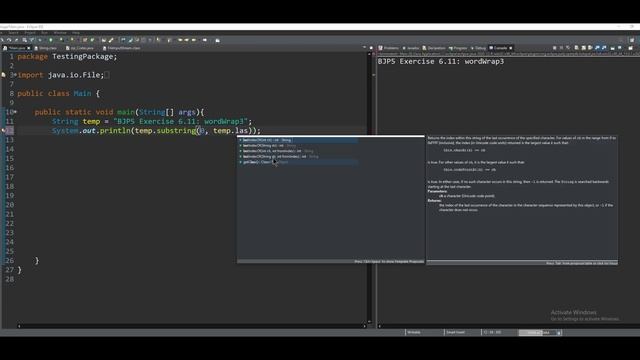Open the Problems view tab
The width and height of the screenshot is (640, 360).
(x=389, y=48)
